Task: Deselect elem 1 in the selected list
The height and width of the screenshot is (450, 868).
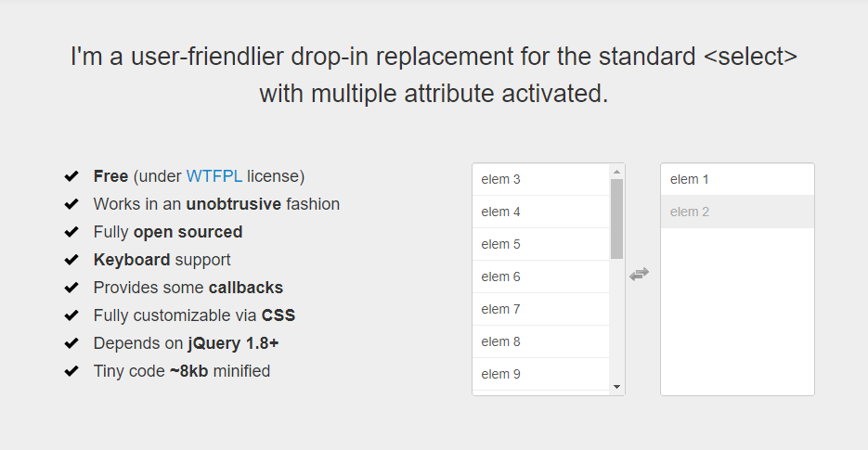Action: point(736,180)
